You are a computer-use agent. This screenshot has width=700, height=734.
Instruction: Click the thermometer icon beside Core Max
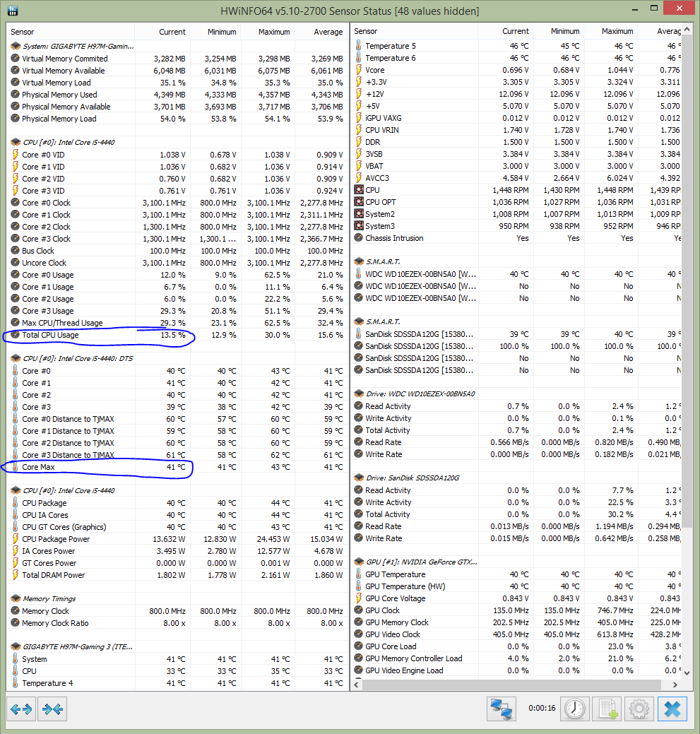[15, 467]
